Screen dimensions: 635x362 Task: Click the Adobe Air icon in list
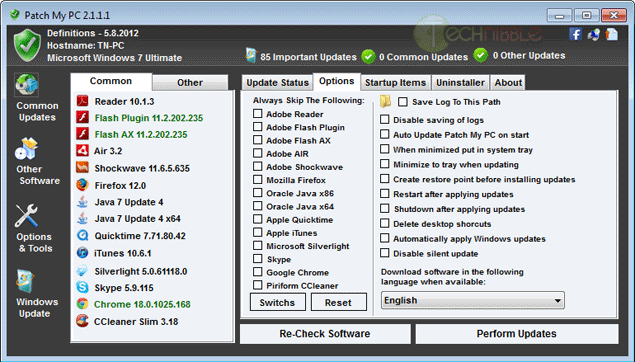tap(83, 150)
